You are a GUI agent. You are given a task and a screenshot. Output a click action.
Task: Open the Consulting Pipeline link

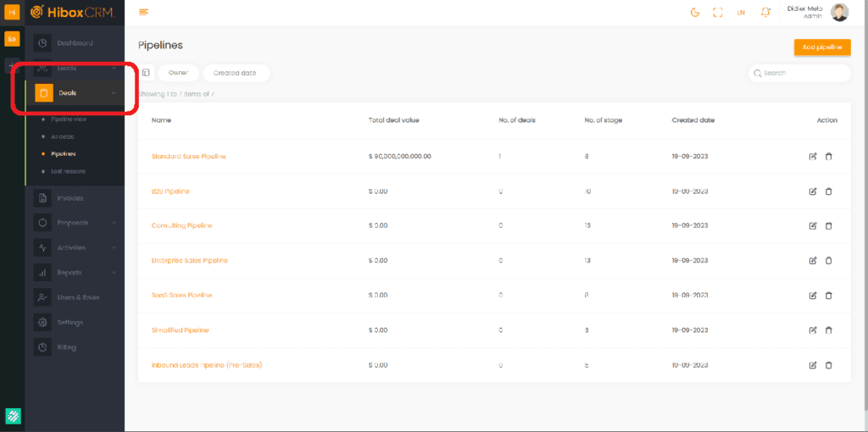tap(181, 225)
